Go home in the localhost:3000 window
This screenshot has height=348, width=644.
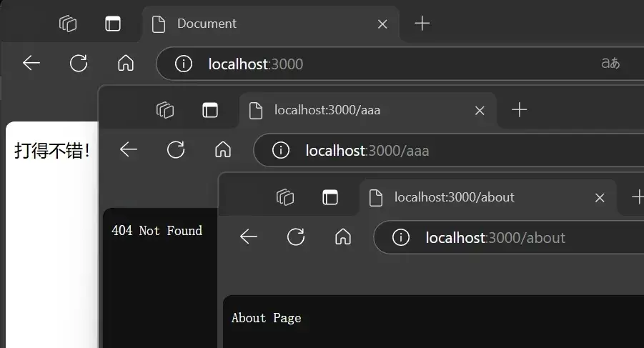tap(126, 64)
